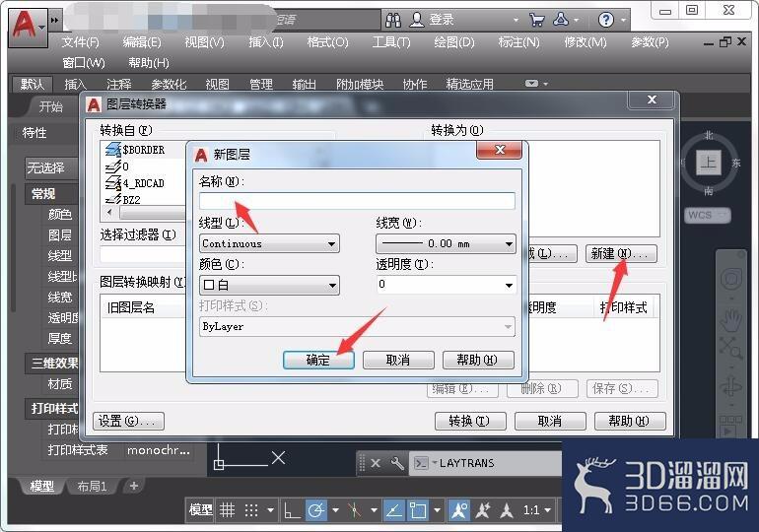Click the annotation visibility icon

(459, 510)
